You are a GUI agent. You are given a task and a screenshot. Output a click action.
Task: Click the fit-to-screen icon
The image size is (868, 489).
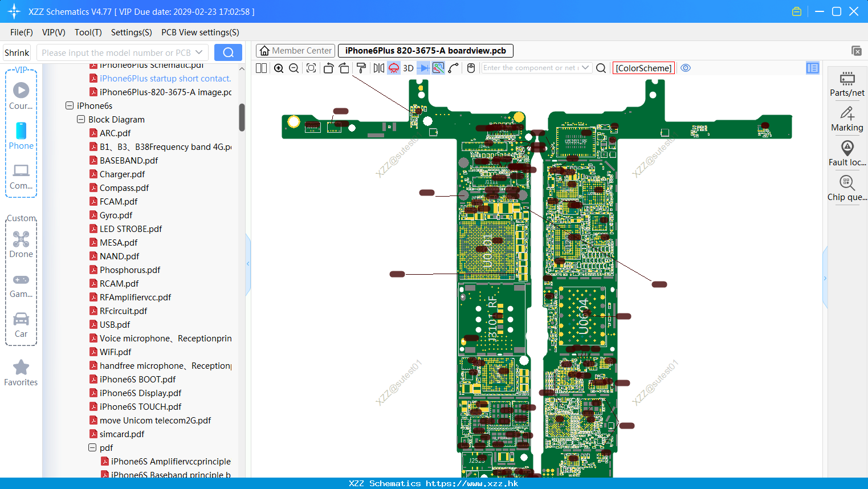coord(311,68)
